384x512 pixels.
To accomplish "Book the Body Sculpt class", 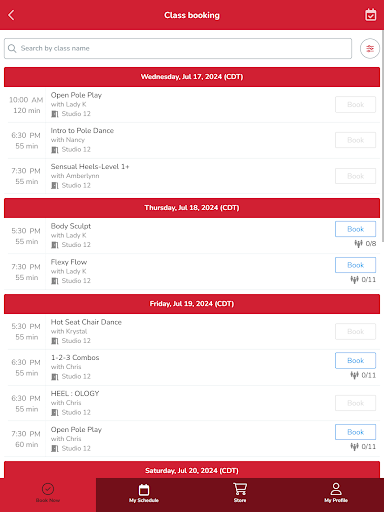I will 355,229.
